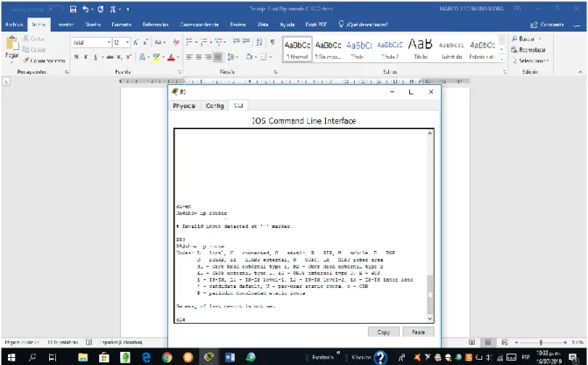The image size is (588, 365).
Task: Apply text effects glowing A icon
Action: click(142, 57)
